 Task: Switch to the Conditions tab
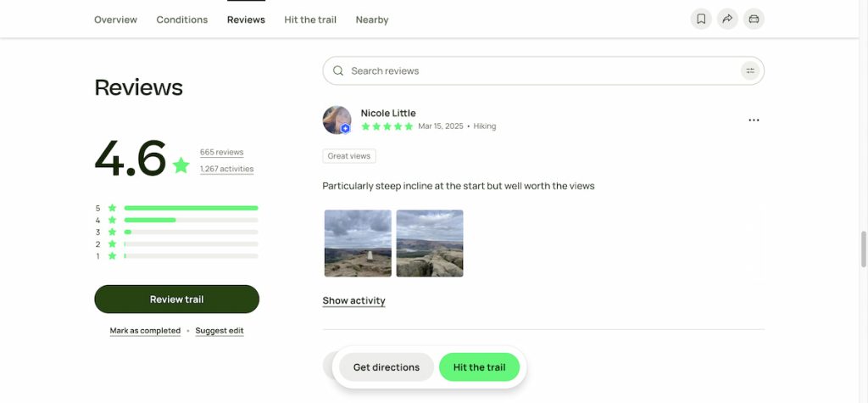coord(182,20)
